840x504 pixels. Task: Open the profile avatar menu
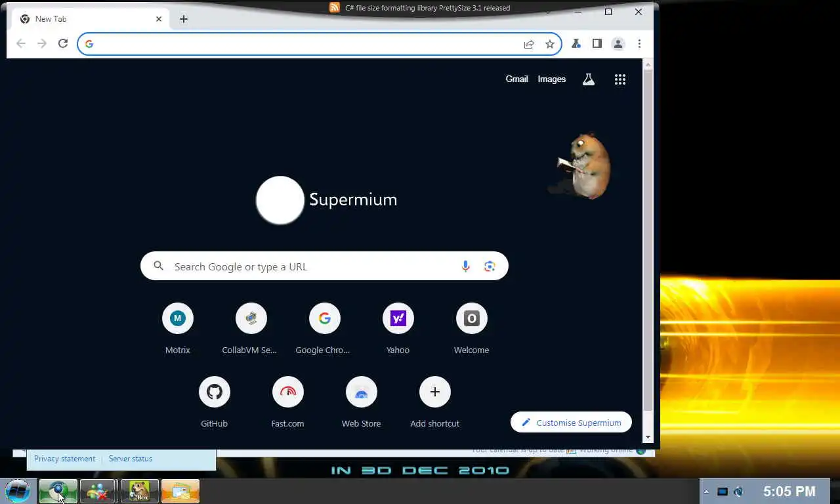[618, 44]
